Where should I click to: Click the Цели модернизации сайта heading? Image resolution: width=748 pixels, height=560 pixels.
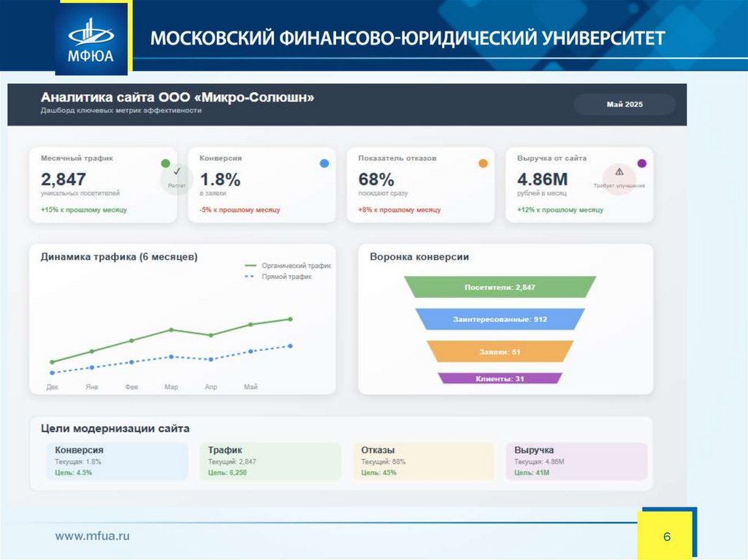pyautogui.click(x=115, y=429)
